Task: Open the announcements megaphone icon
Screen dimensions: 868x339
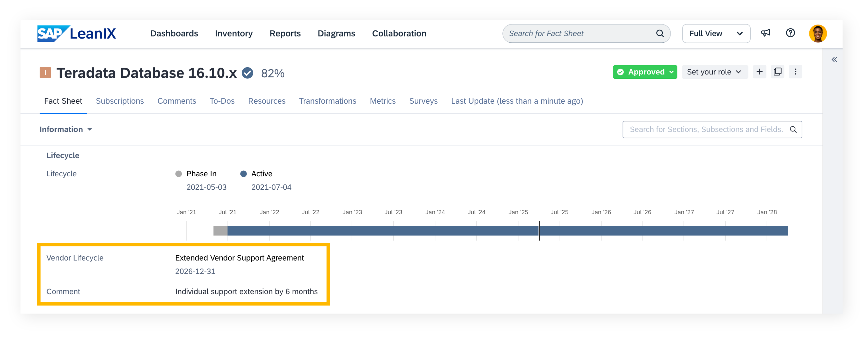Action: pyautogui.click(x=765, y=33)
